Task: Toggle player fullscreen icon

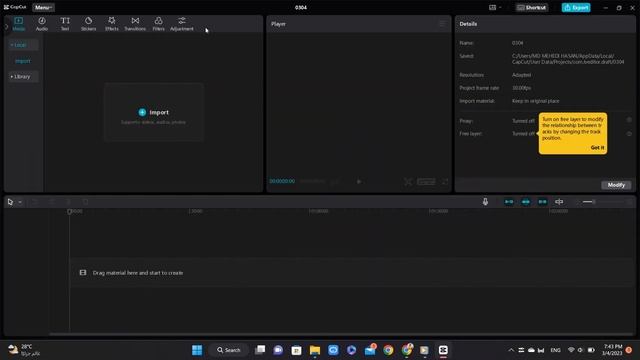Action: click(x=445, y=182)
